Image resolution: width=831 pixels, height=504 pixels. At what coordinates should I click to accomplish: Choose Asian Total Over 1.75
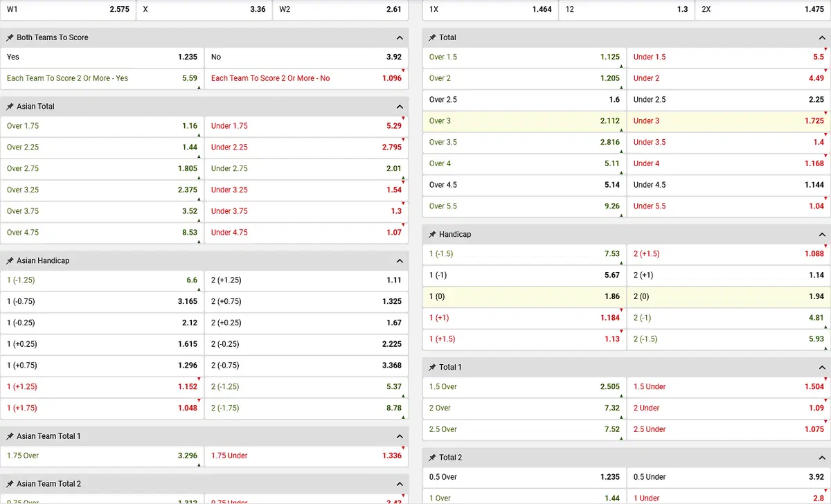pos(102,126)
